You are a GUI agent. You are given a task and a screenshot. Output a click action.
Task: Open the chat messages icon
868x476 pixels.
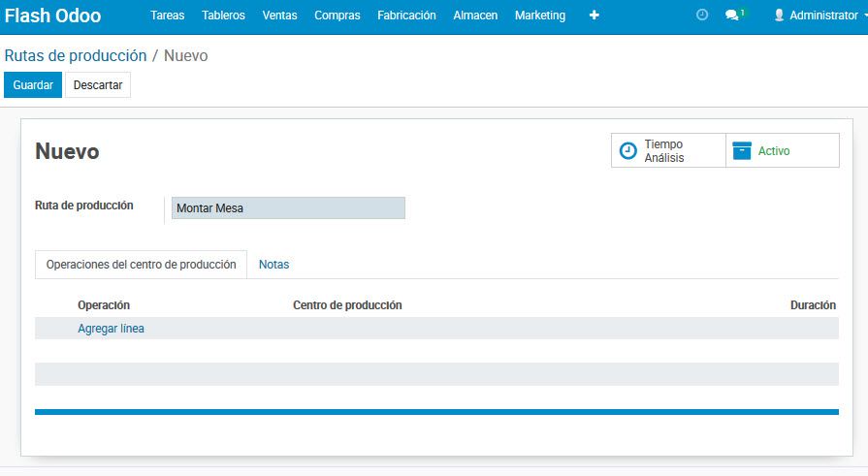[x=732, y=16]
